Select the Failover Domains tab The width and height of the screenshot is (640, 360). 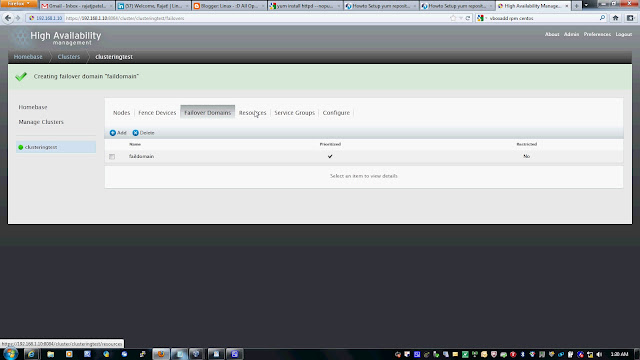(207, 112)
